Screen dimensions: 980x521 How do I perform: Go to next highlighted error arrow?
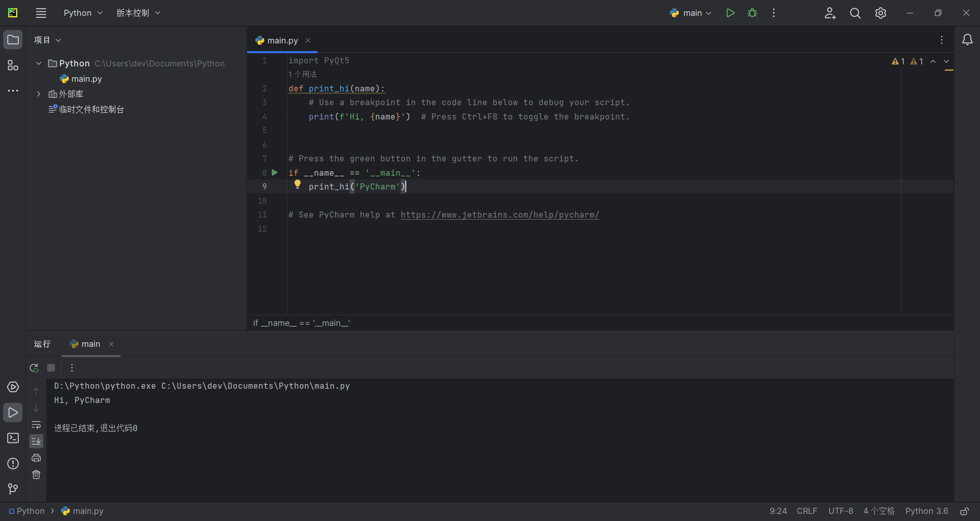click(946, 61)
